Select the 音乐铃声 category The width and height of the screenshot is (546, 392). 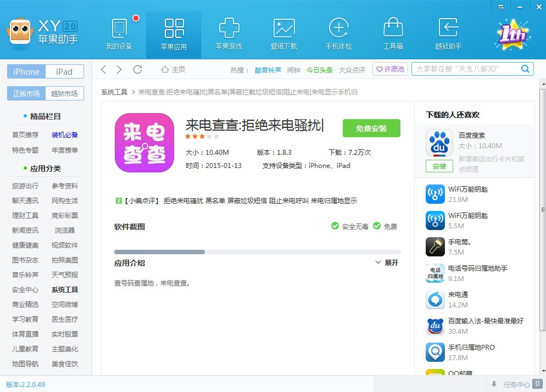point(25,275)
